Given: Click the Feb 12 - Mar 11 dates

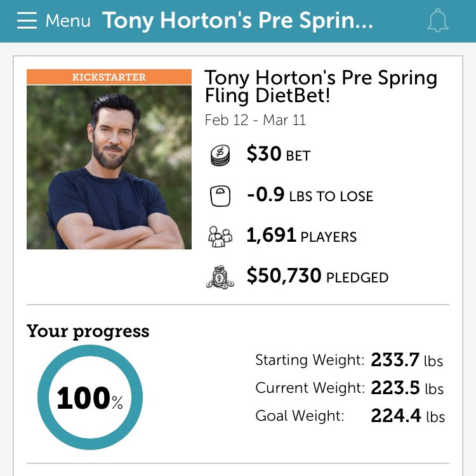Looking at the screenshot, I should 255,121.
